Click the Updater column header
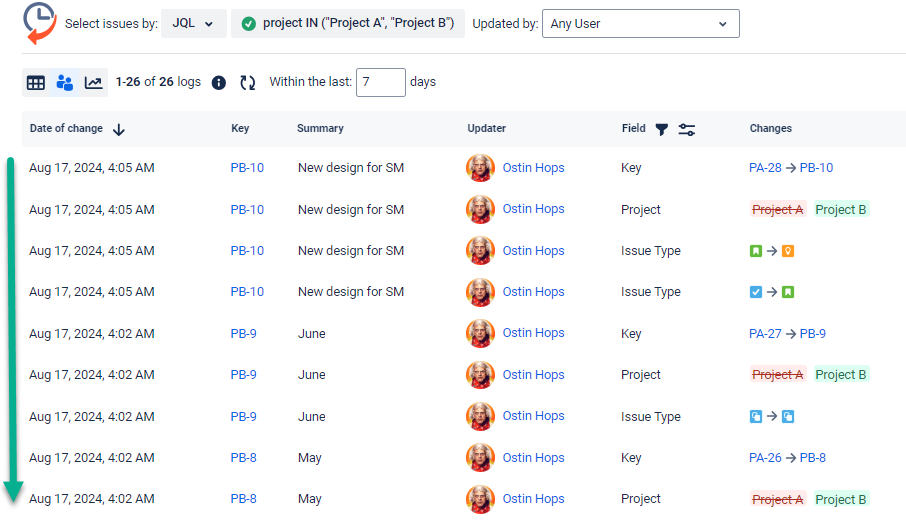The image size is (906, 522). [x=486, y=128]
